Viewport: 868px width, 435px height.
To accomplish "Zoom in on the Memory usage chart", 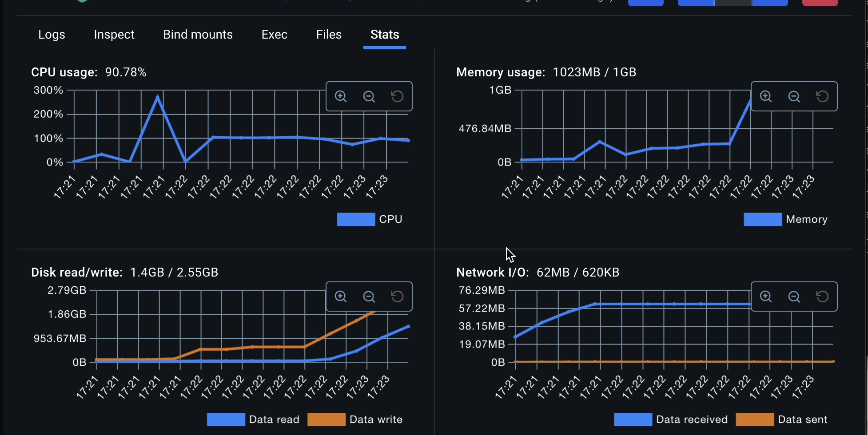I will pos(765,96).
